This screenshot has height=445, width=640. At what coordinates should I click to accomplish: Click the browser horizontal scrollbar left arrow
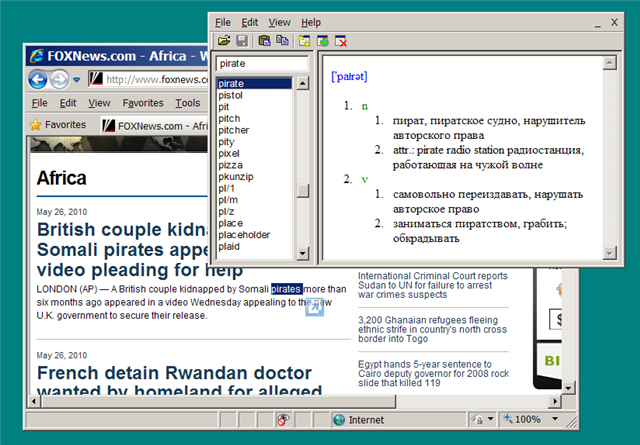pyautogui.click(x=34, y=401)
